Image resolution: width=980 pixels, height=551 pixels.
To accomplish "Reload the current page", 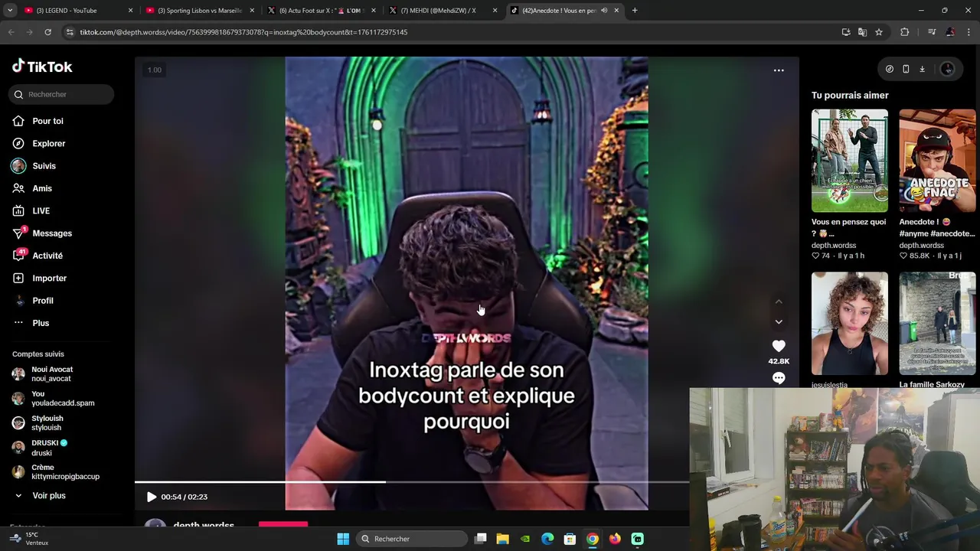I will 47,32.
